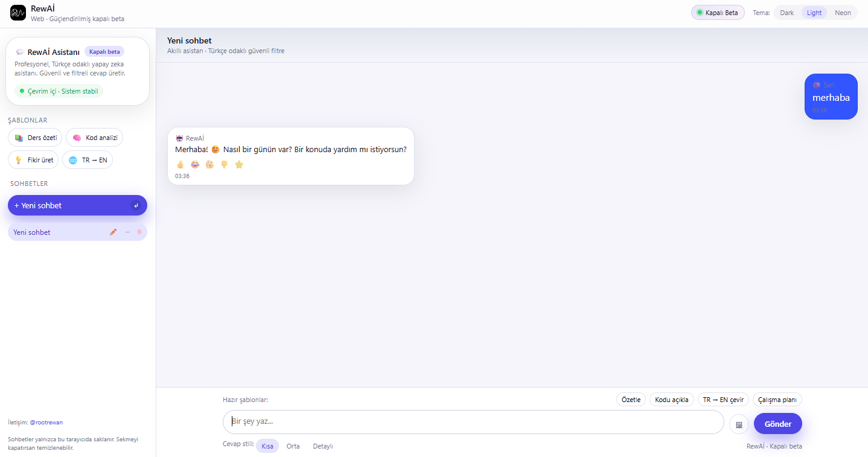This screenshot has width=868, height=457.
Task: Click the user avatar in the merhaba bubble
Action: (817, 85)
